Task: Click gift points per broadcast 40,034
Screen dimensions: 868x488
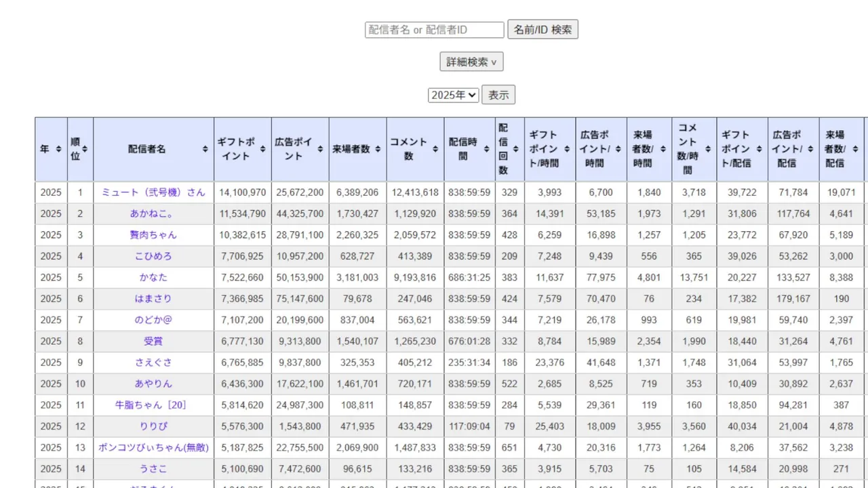Action: click(743, 426)
